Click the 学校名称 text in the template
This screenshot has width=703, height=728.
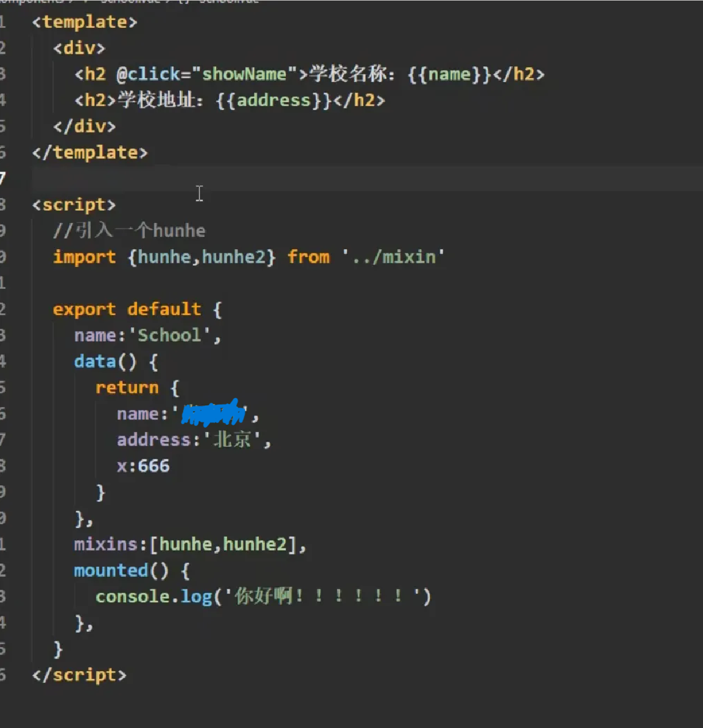click(x=348, y=74)
